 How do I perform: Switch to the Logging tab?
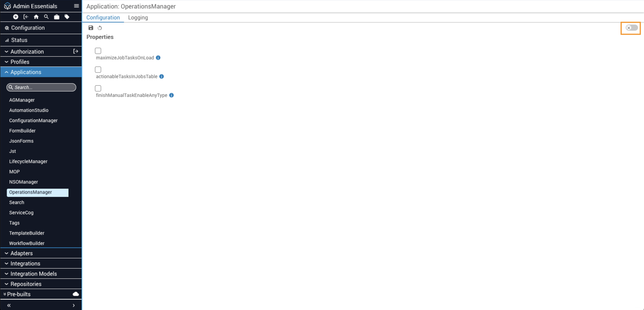click(x=138, y=17)
